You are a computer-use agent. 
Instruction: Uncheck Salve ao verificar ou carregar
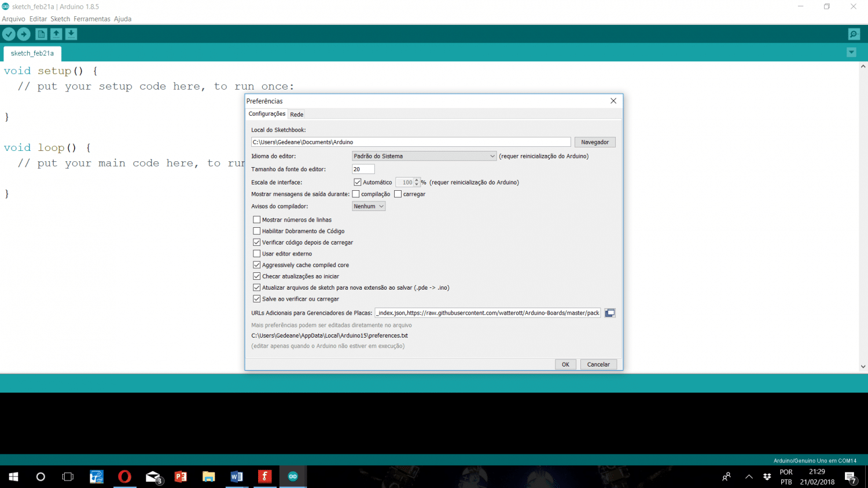click(x=257, y=299)
